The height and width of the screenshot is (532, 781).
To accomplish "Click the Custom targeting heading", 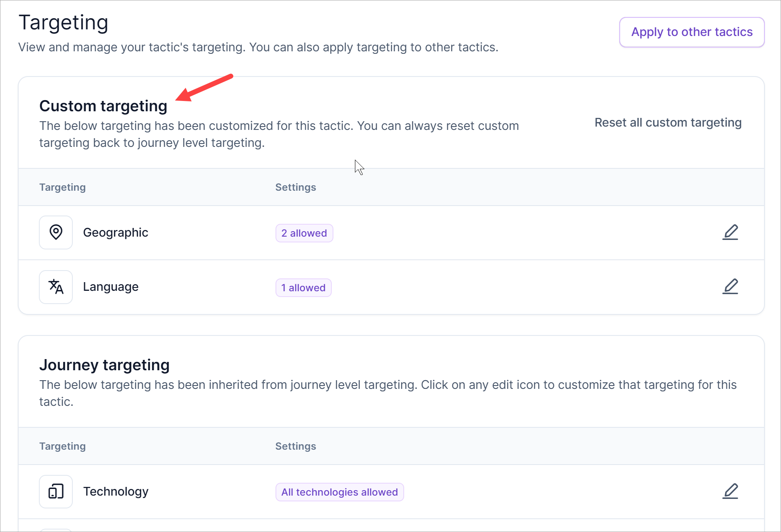I will (103, 106).
